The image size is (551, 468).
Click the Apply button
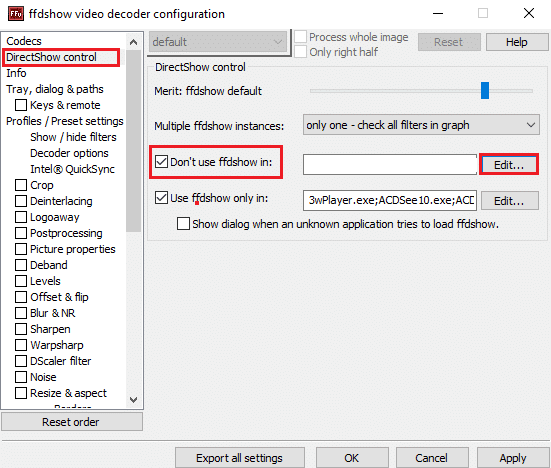coord(513,458)
